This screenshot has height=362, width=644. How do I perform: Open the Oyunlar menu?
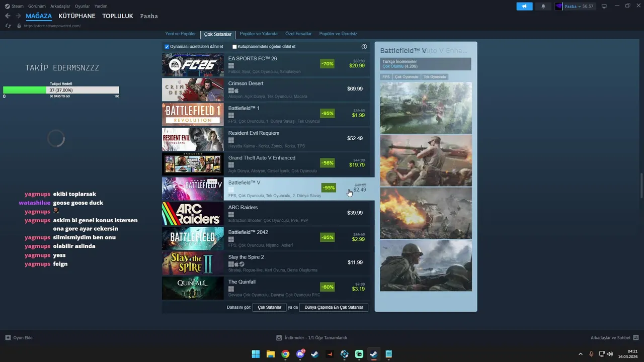point(83,6)
